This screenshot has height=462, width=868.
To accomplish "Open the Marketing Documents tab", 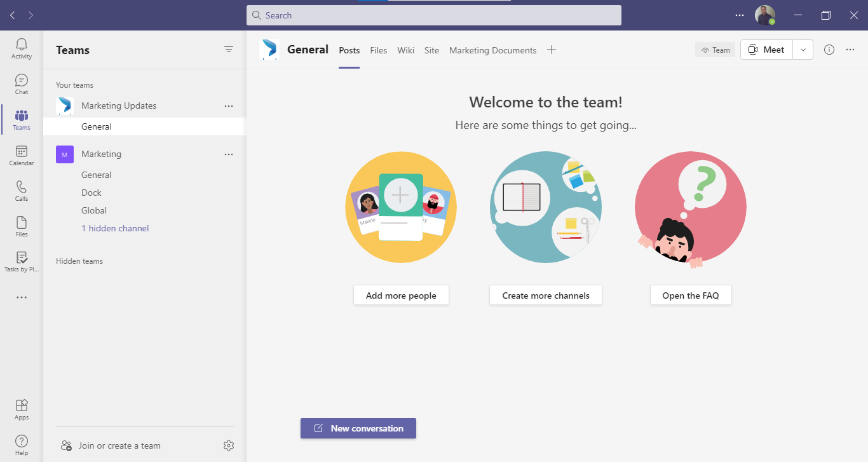I will click(x=492, y=50).
